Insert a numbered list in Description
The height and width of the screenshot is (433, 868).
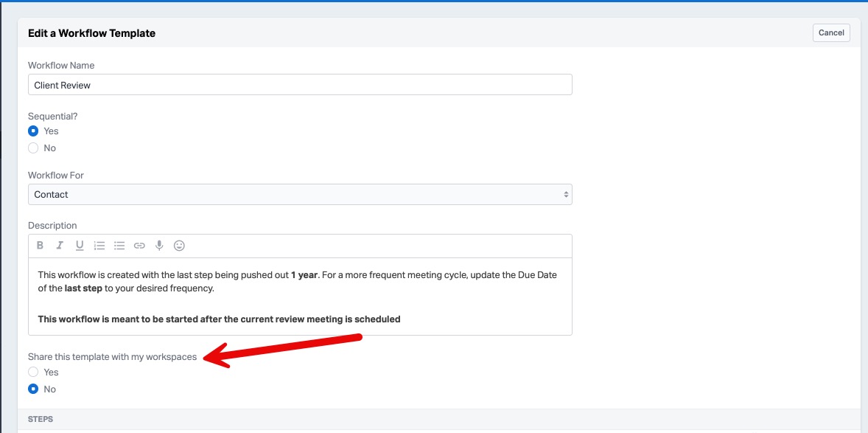(x=99, y=246)
